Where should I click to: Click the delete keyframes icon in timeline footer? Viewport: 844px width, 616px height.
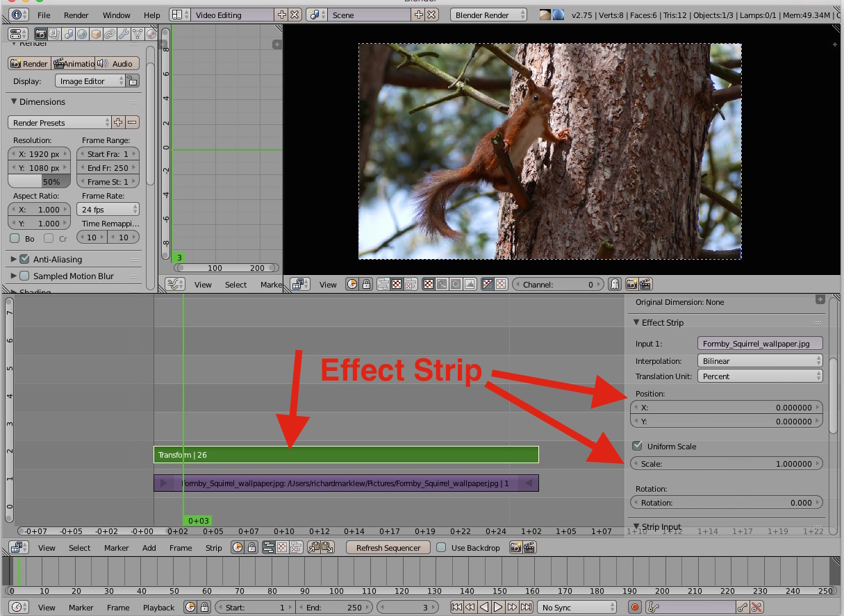click(756, 607)
